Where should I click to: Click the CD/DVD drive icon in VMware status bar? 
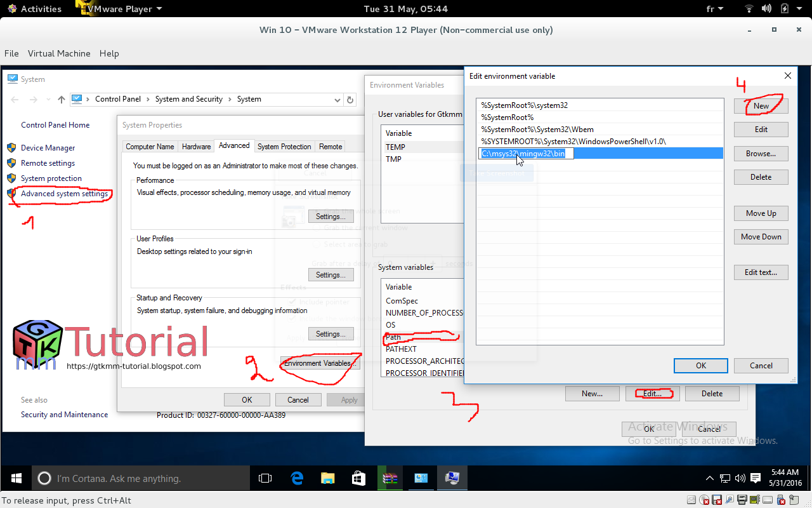click(704, 500)
